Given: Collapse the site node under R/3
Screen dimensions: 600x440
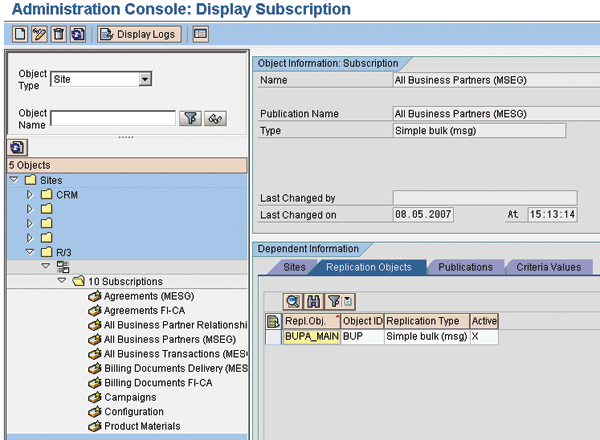Looking at the screenshot, I should (x=46, y=266).
